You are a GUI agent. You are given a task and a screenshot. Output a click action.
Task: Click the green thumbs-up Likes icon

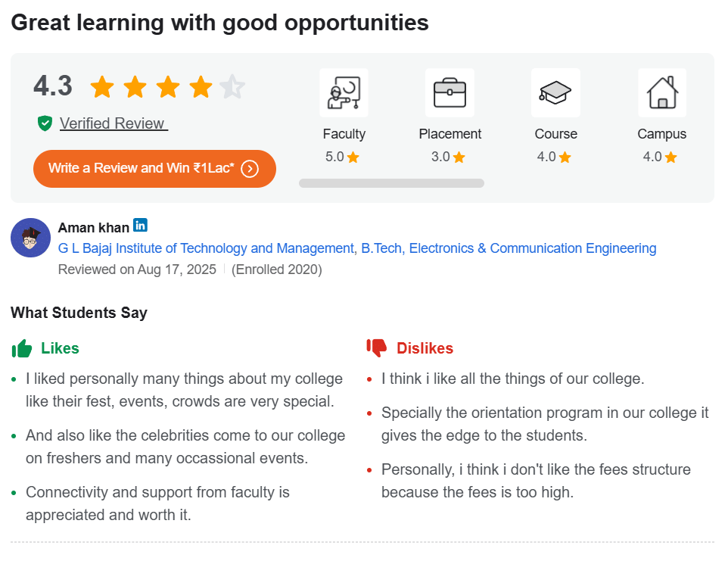point(22,348)
